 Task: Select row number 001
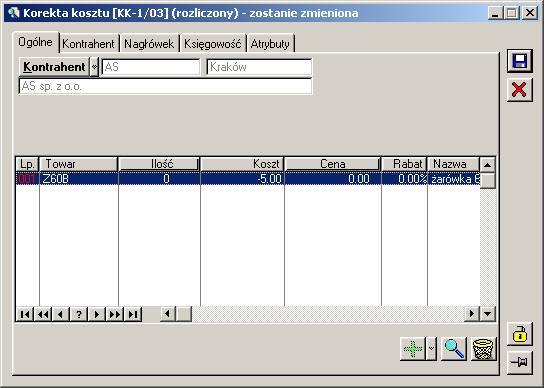[x=27, y=179]
